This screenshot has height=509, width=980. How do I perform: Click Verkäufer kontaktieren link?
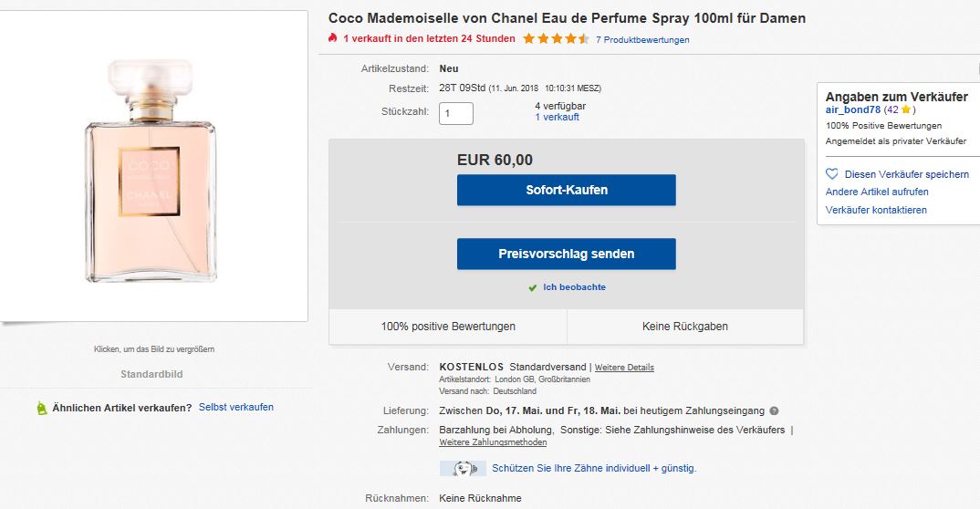pos(876,210)
